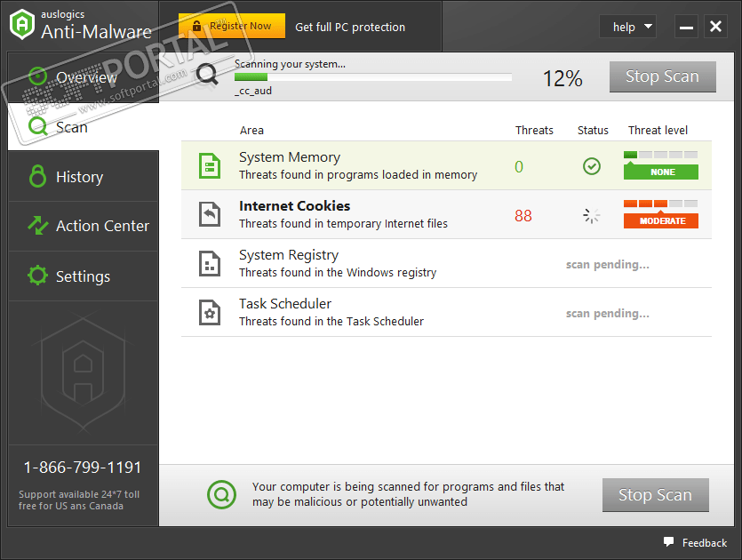Click the History padlock icon
The height and width of the screenshot is (560, 742).
tap(38, 176)
